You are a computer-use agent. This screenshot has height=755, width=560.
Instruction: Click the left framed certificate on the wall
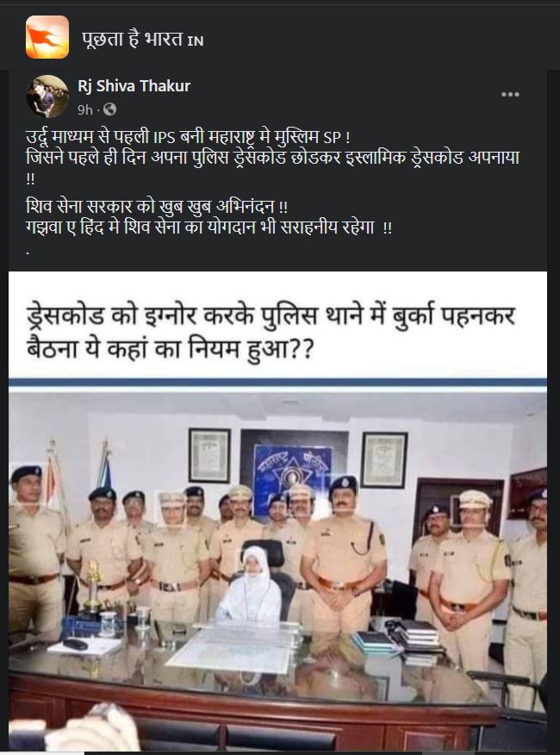click(x=209, y=455)
